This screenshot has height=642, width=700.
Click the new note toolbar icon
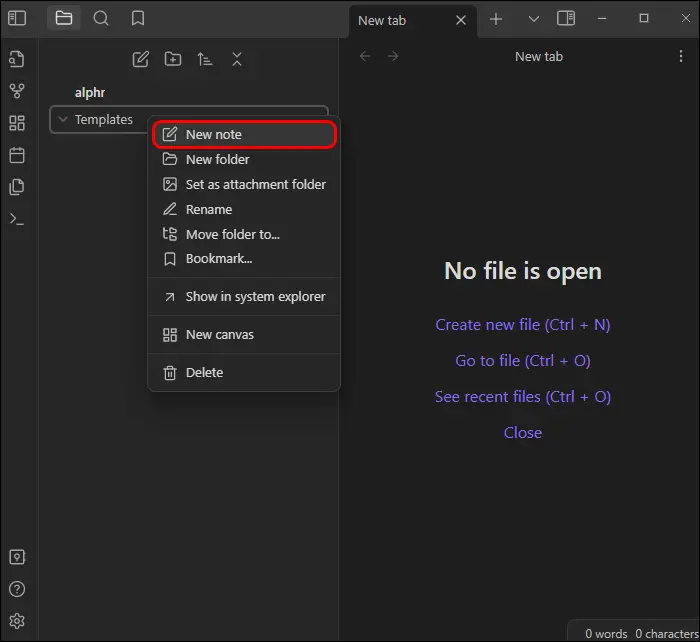(x=141, y=59)
